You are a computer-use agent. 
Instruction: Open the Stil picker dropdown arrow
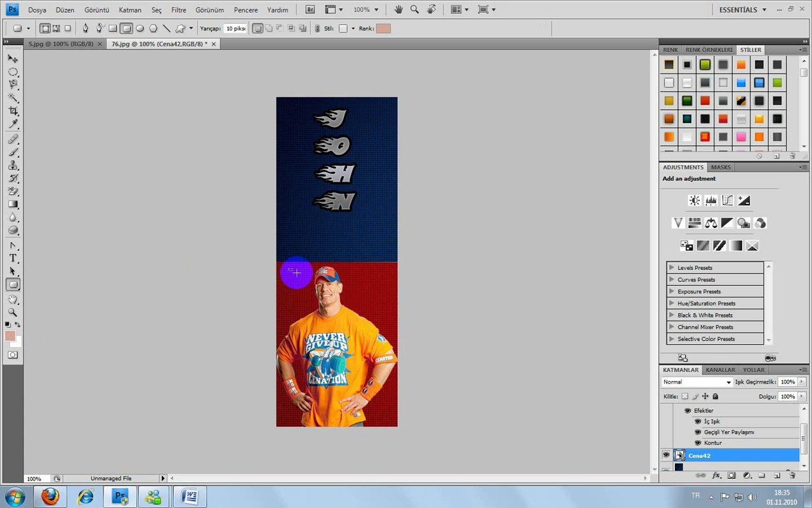tap(353, 29)
